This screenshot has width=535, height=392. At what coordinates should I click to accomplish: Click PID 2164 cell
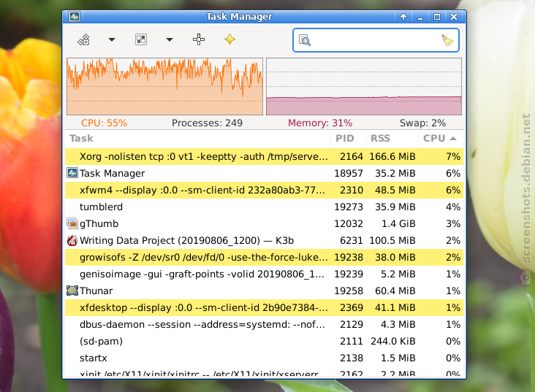352,156
